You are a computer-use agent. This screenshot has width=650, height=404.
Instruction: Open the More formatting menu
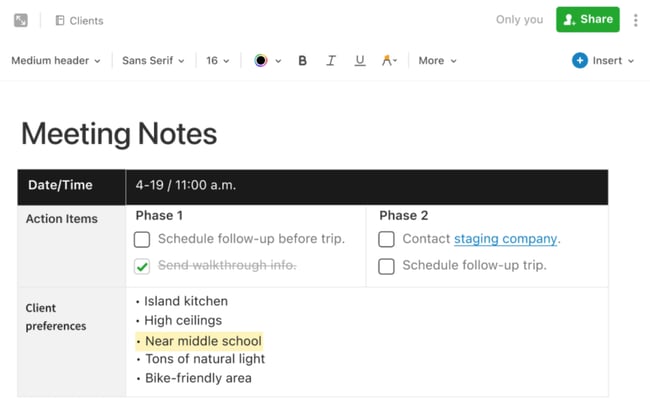pyautogui.click(x=437, y=61)
